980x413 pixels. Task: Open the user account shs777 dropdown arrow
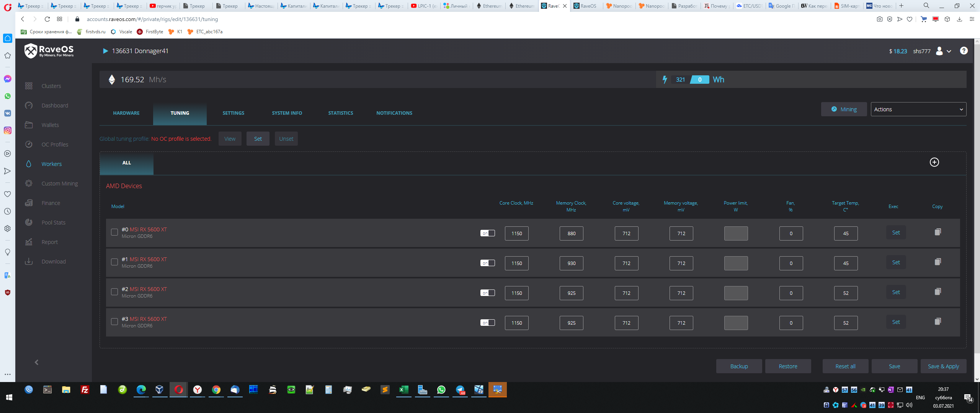[949, 51]
